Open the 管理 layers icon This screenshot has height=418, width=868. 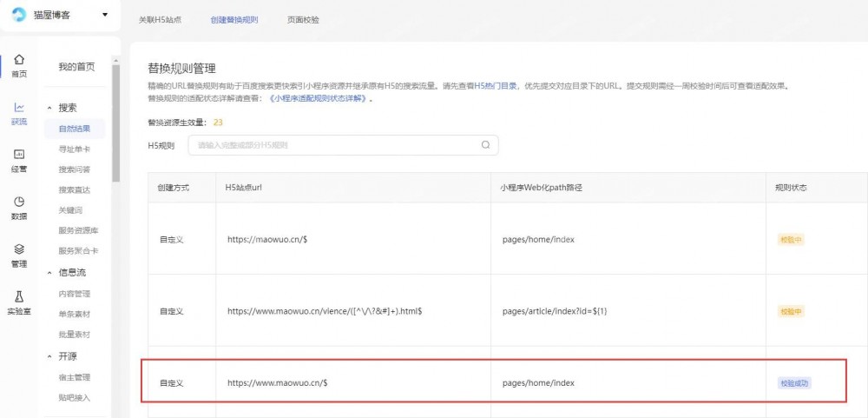[19, 249]
